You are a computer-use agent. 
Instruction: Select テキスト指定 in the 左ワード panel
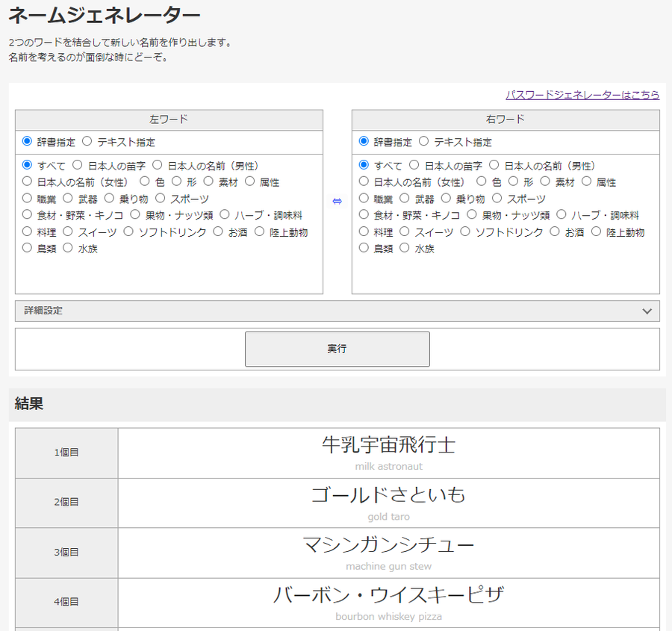87,141
